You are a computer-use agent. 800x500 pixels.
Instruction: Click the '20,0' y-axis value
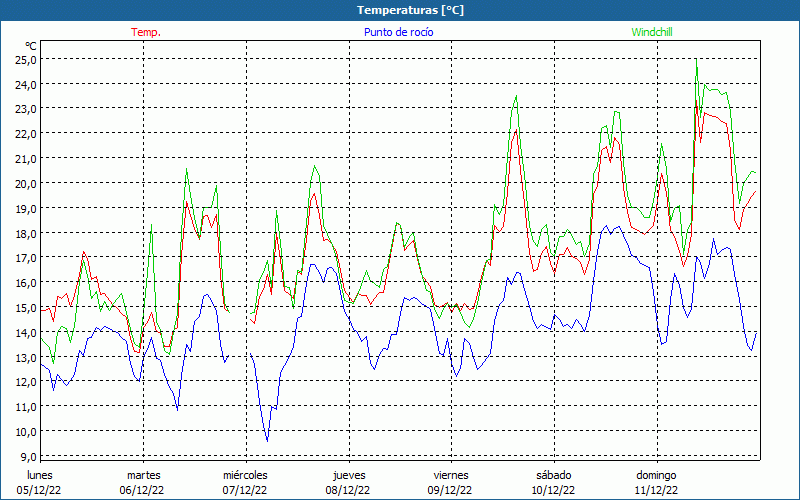(x=26, y=184)
